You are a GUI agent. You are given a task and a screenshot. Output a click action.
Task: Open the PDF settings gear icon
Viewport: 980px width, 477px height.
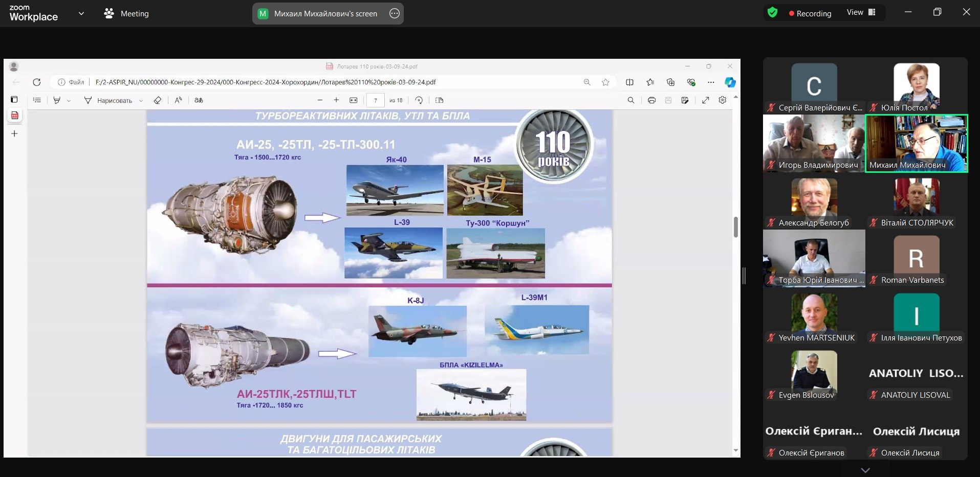pyautogui.click(x=722, y=100)
